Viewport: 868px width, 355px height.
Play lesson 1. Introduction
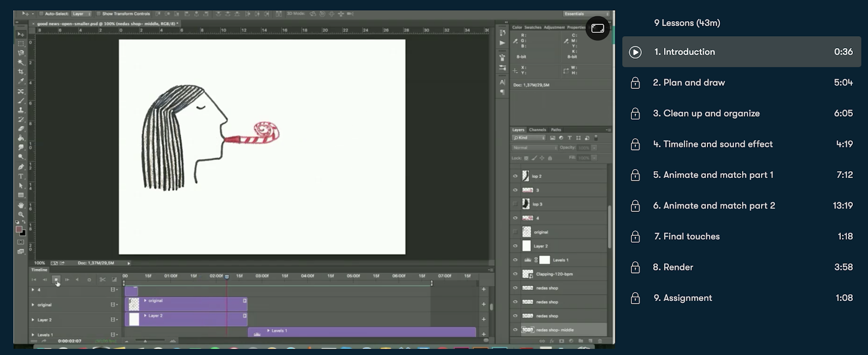click(742, 52)
